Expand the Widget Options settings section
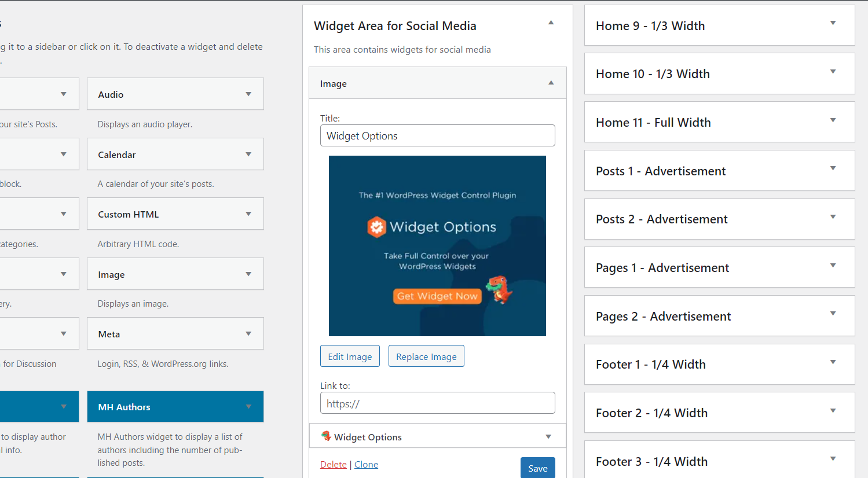The width and height of the screenshot is (868, 478). 548,437
